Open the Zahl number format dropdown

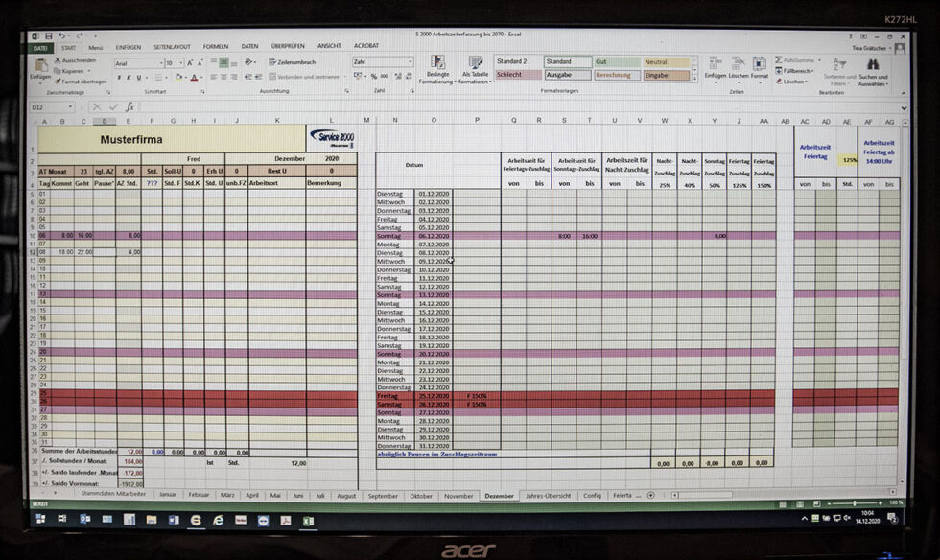click(x=411, y=61)
